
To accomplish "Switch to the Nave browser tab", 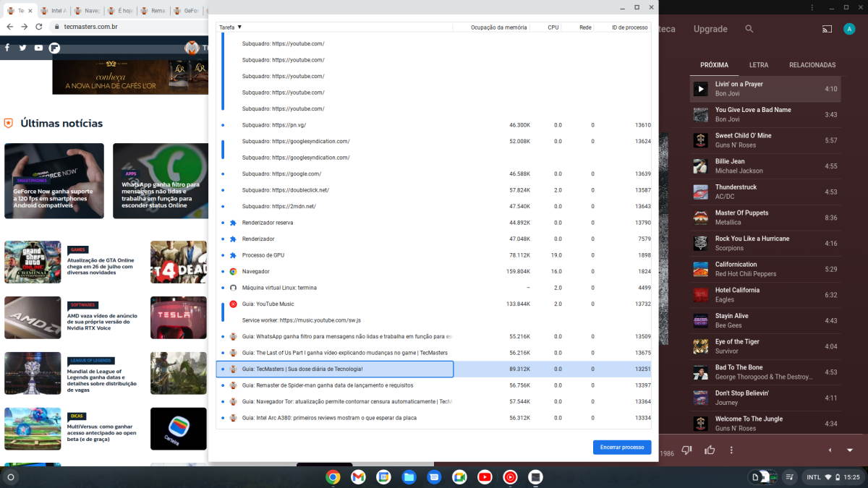I will (87, 11).
